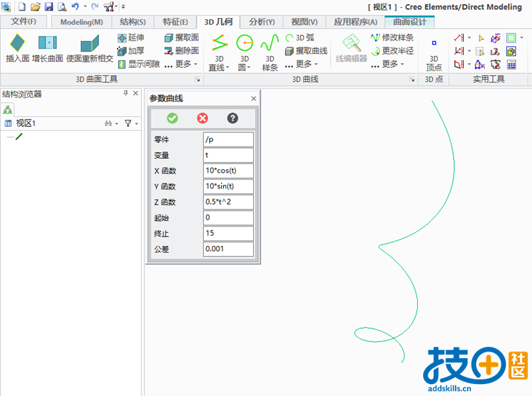The image size is (532, 396).
Task: Click the 删除面 tool
Action: (181, 51)
